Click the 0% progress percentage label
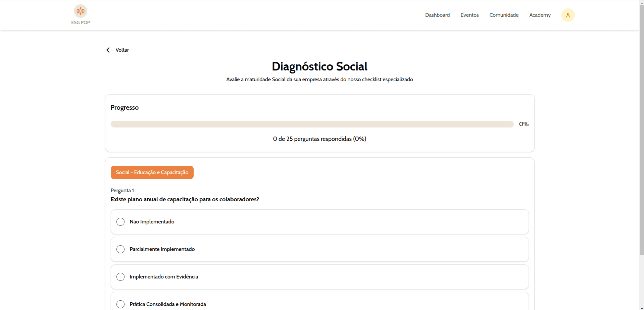The width and height of the screenshot is (644, 310). pyautogui.click(x=524, y=124)
